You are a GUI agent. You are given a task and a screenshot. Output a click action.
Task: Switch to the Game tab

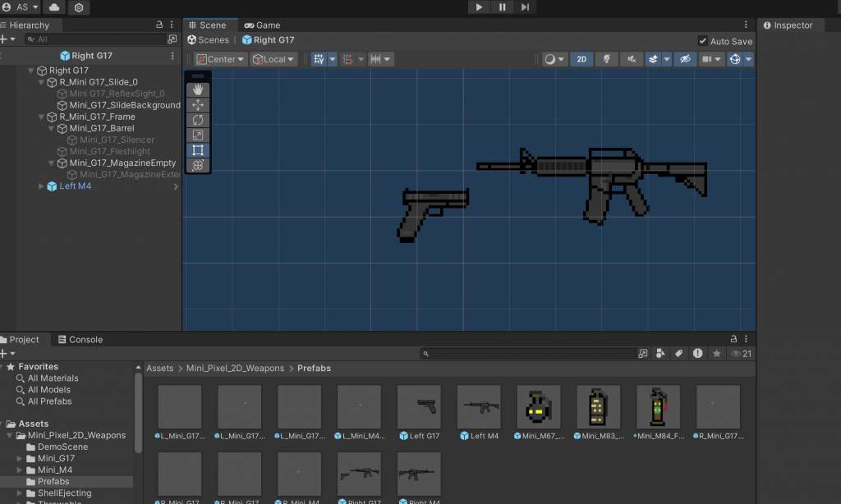click(x=262, y=25)
